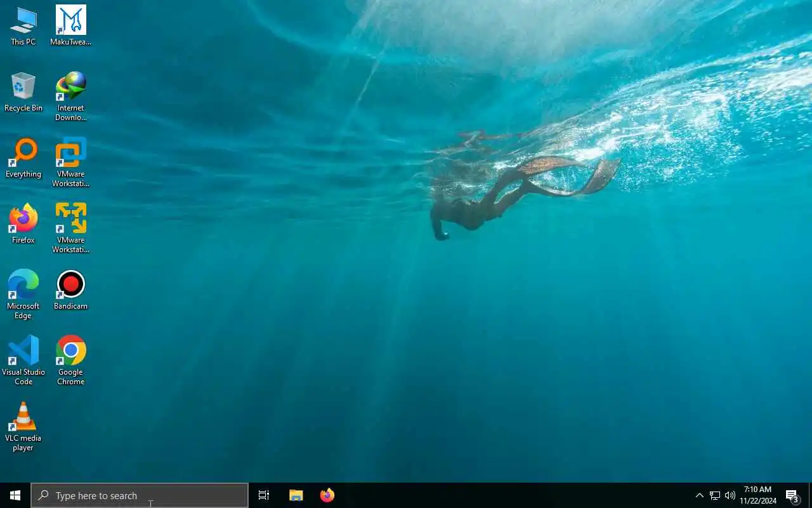Screen dimensions: 812x508
Task: Select Internet Download Manager shortcut
Action: click(70, 97)
